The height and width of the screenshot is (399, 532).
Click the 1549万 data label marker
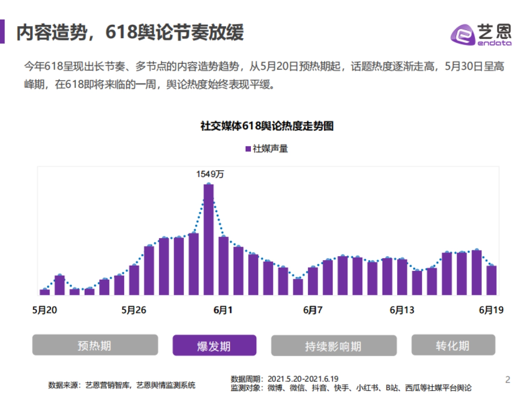tap(209, 175)
